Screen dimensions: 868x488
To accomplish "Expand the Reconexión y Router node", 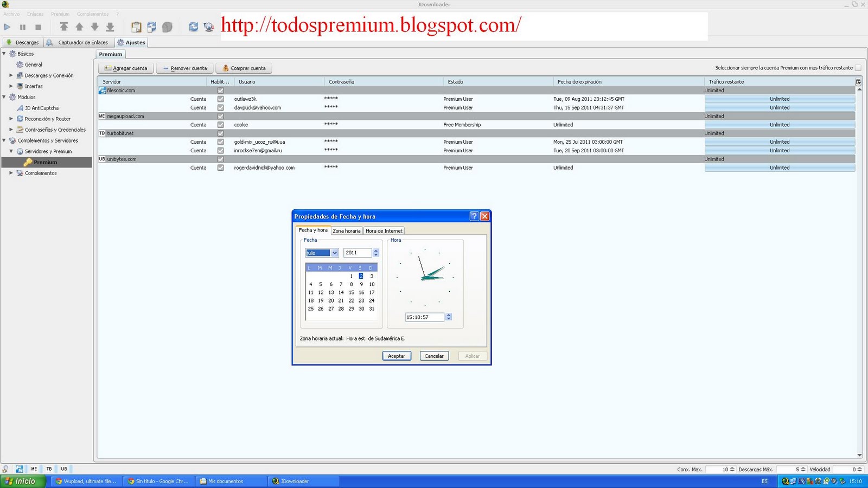I will [11, 119].
